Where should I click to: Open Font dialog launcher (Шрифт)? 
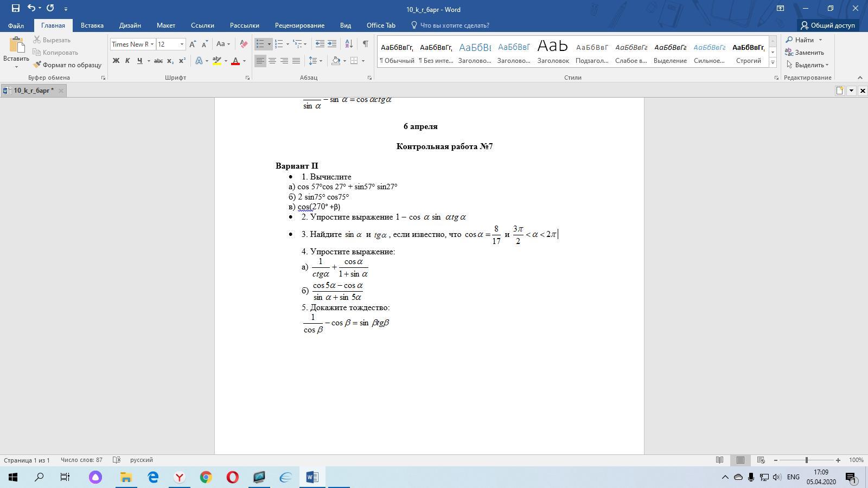(247, 78)
